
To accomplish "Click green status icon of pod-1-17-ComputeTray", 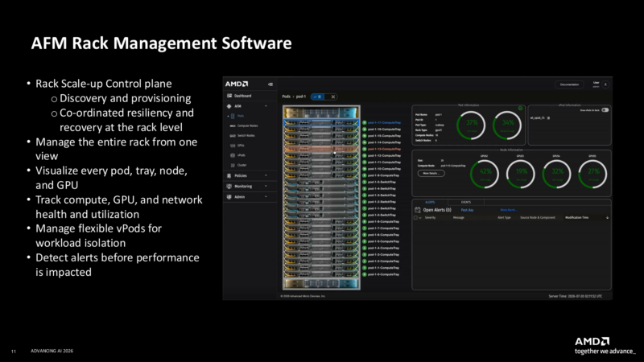I will [x=365, y=123].
